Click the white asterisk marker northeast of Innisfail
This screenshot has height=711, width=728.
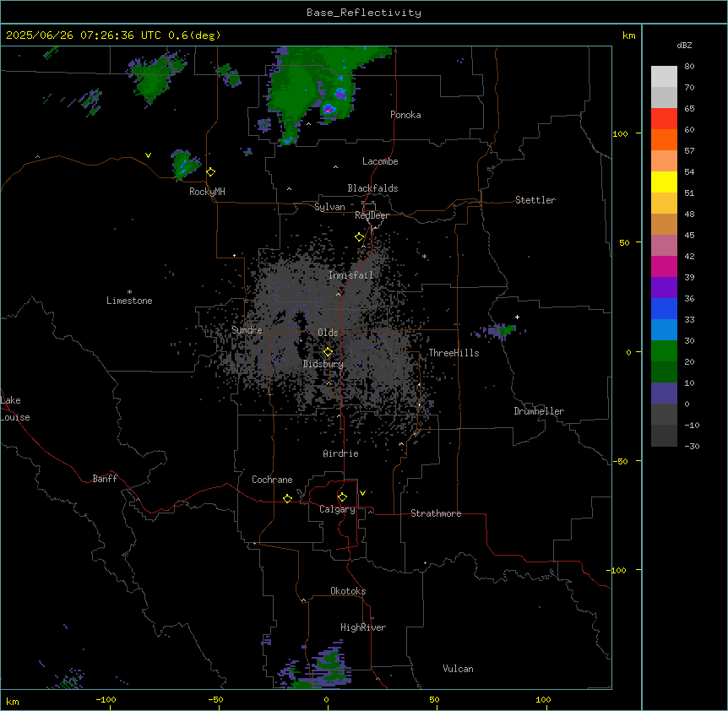(424, 256)
